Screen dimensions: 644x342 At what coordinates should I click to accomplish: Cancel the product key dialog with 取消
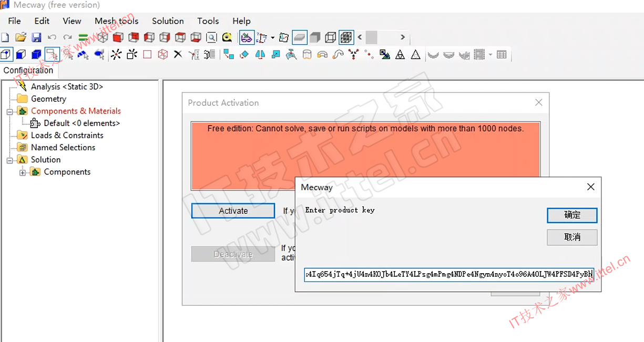(x=572, y=237)
